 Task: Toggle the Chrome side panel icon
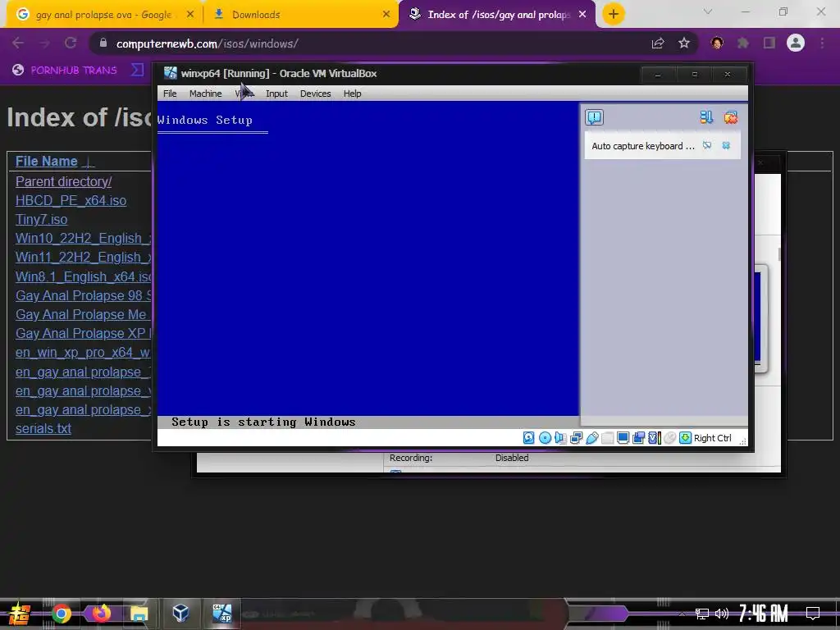[x=769, y=43]
